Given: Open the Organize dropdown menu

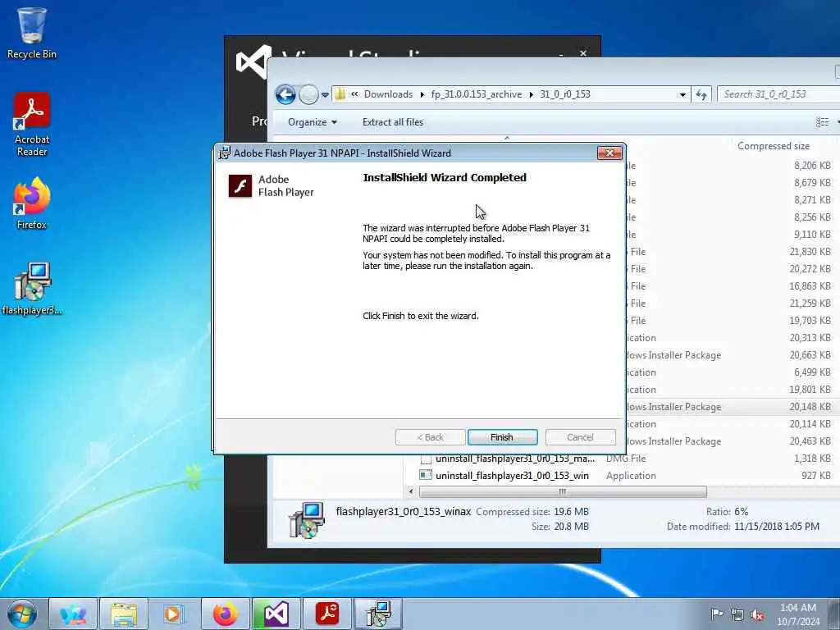Looking at the screenshot, I should pos(313,122).
